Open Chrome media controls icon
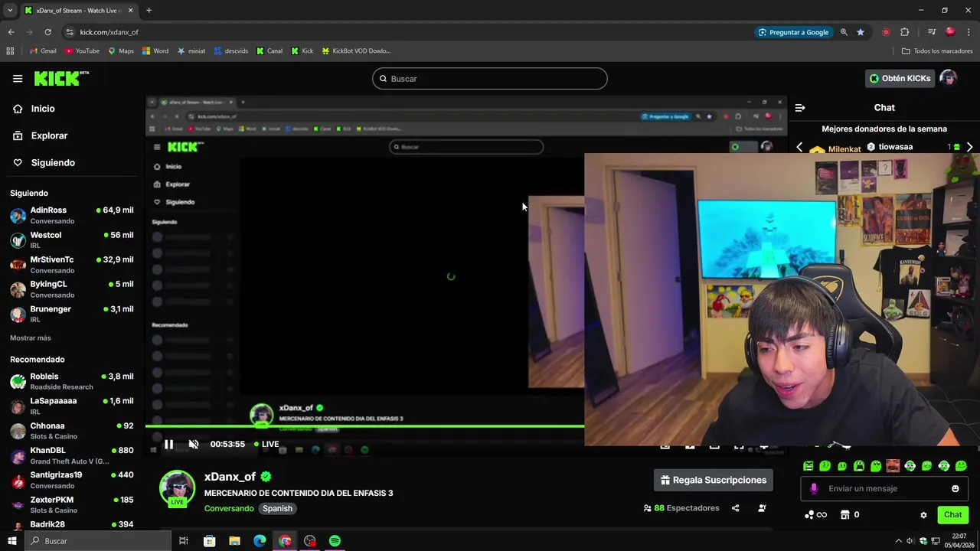Image resolution: width=980 pixels, height=551 pixels. [x=932, y=32]
